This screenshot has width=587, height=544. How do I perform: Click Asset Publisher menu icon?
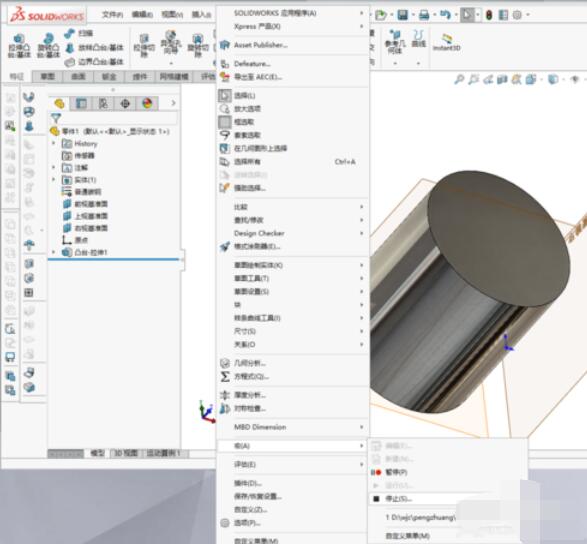(225, 45)
